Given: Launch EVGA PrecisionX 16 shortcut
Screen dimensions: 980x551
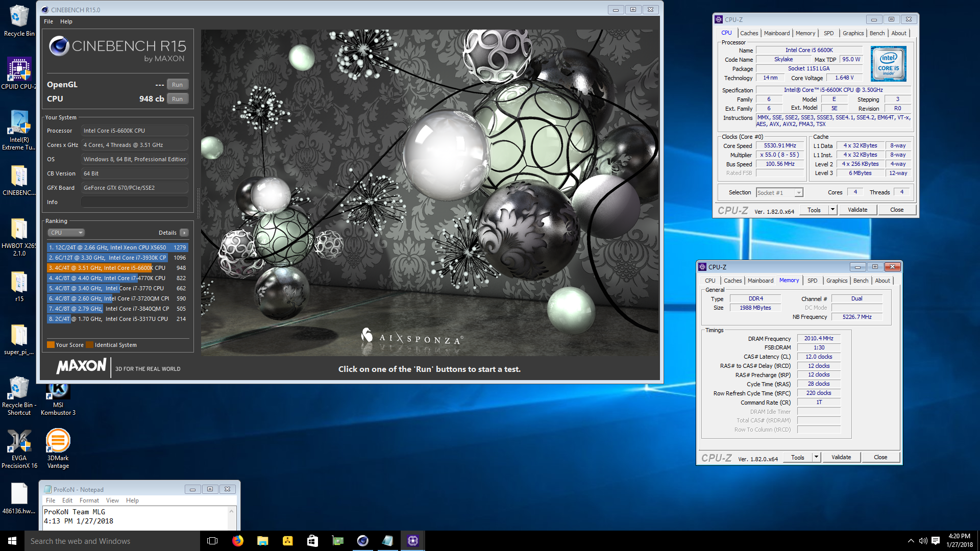Looking at the screenshot, I should pyautogui.click(x=19, y=449).
